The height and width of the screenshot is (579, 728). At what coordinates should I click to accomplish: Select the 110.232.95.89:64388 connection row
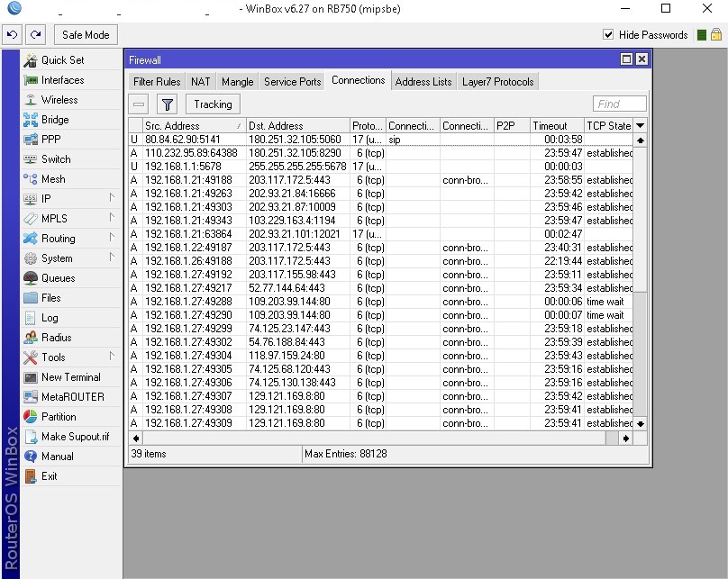coord(381,153)
